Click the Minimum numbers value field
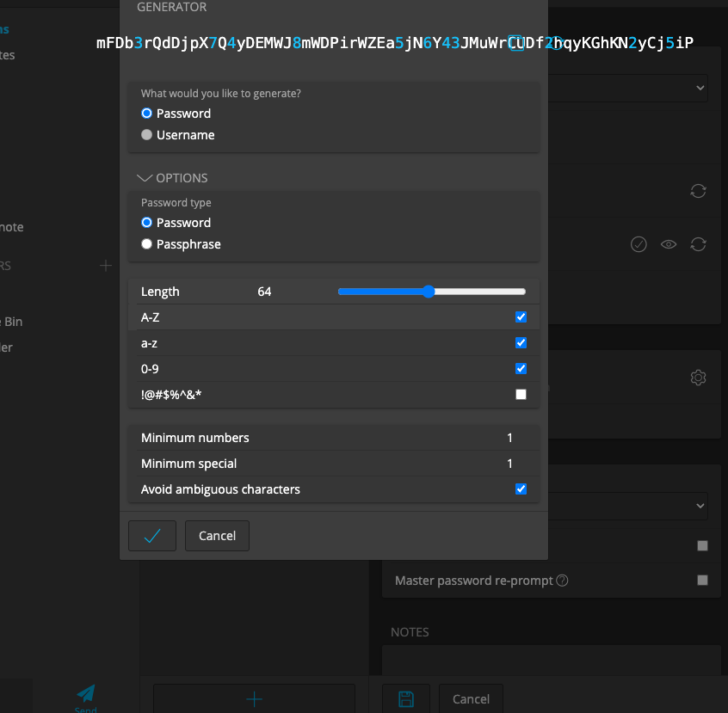728x713 pixels. 509,438
